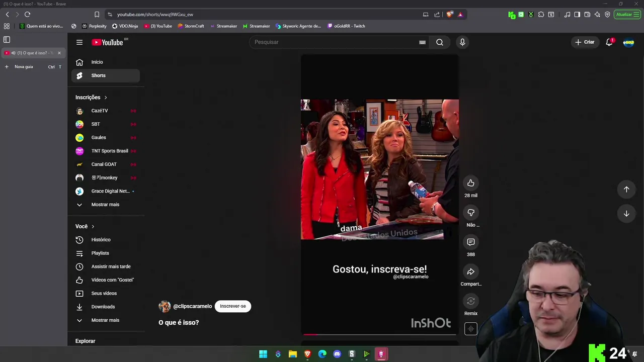Open the Gaules channel subscription

tap(106, 137)
